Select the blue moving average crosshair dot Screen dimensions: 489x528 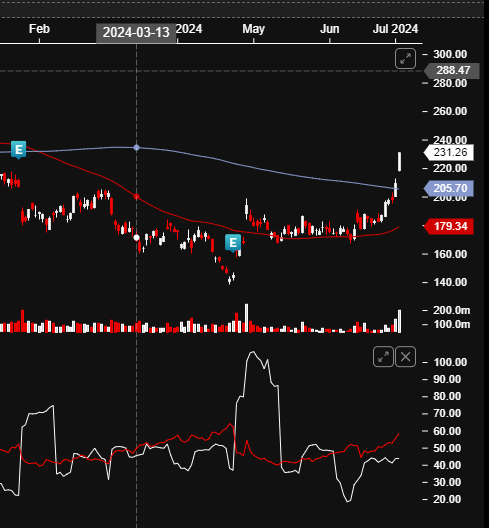[136, 147]
